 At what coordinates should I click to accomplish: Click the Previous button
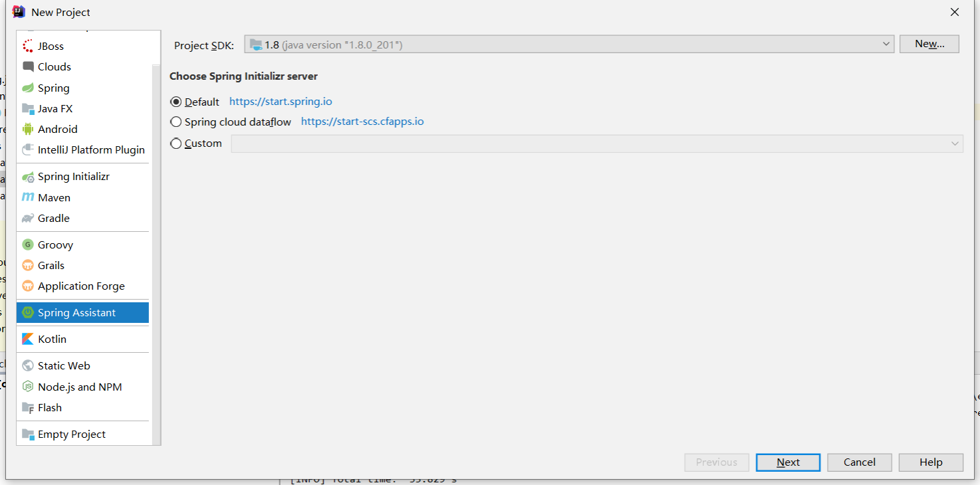click(717, 462)
